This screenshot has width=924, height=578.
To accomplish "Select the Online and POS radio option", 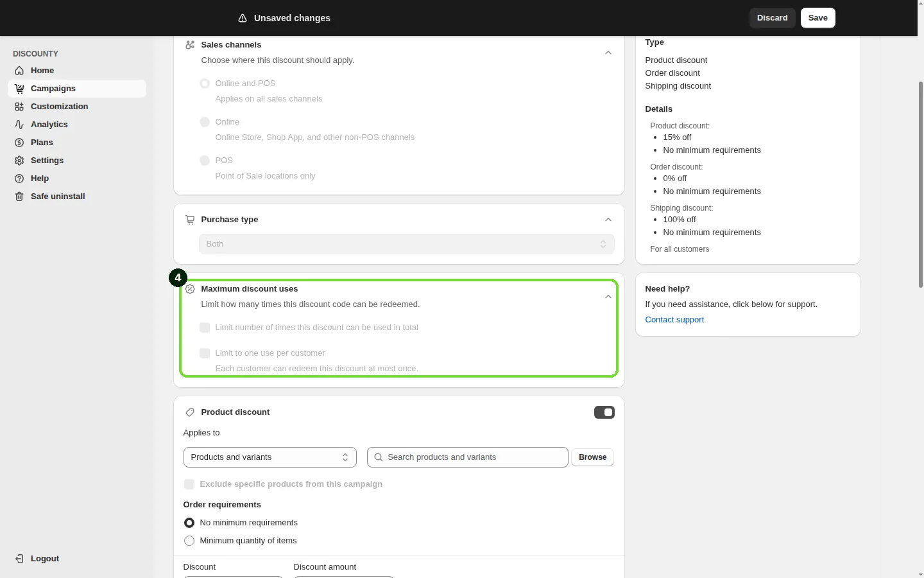I will (205, 83).
